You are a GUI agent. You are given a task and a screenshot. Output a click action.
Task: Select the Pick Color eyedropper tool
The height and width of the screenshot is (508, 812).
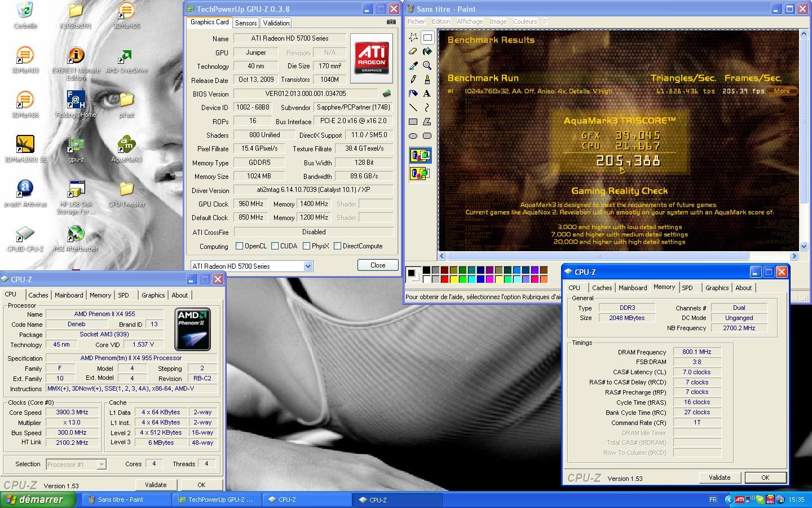413,65
